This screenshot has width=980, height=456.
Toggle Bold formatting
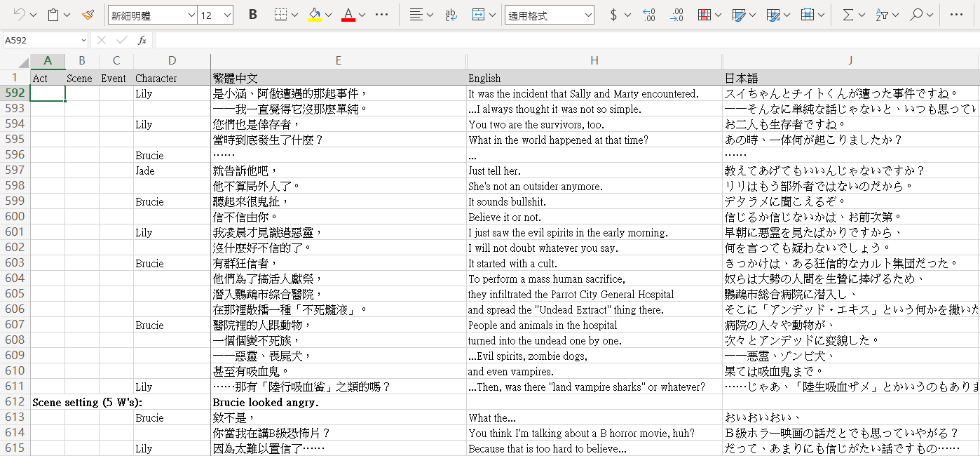(253, 15)
